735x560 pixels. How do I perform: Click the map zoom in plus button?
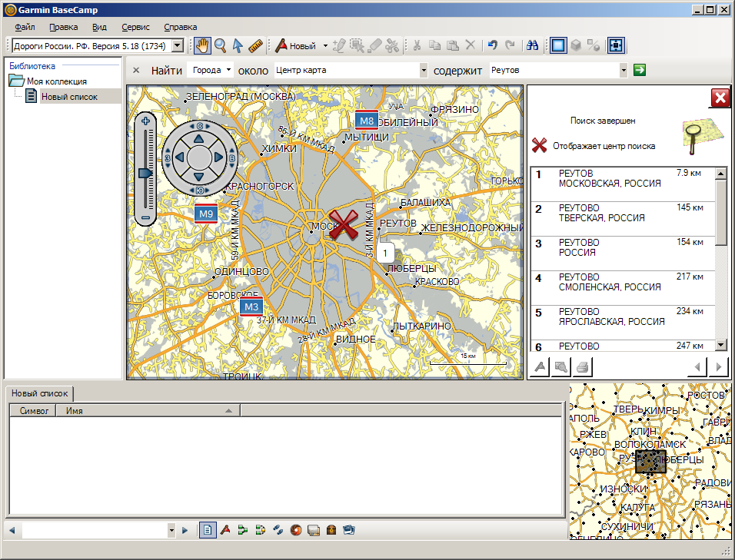point(145,121)
